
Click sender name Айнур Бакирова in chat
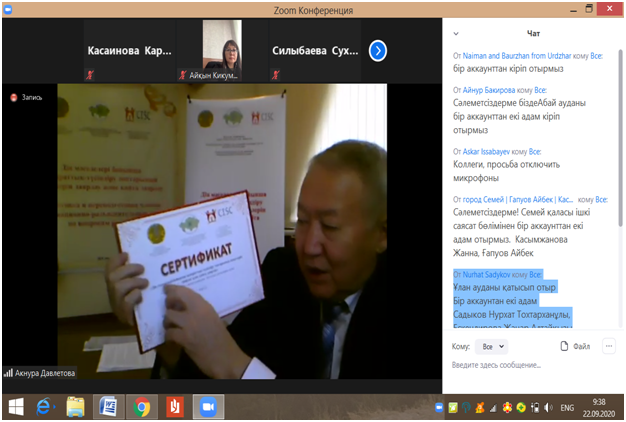click(489, 90)
